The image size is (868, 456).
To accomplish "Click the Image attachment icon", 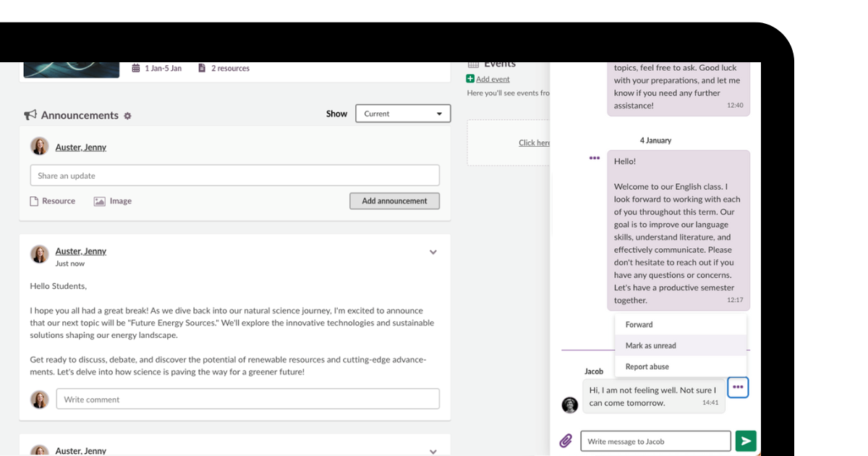I will click(100, 201).
